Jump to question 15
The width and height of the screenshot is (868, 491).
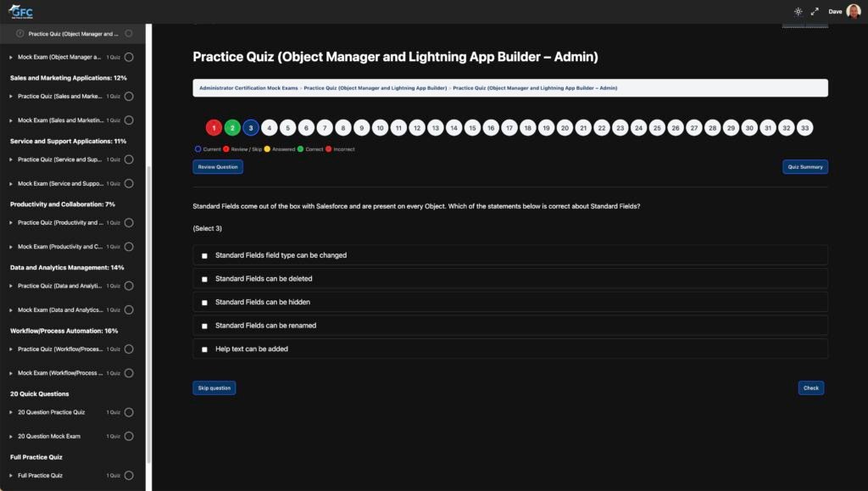(472, 128)
